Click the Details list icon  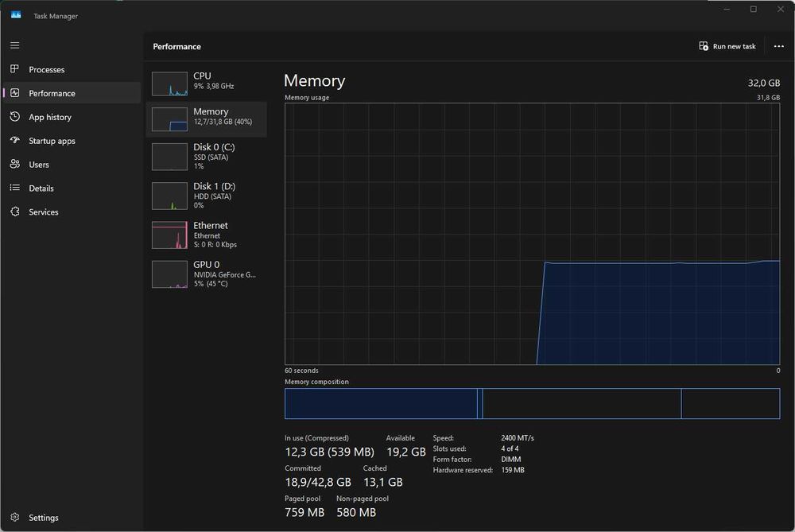click(x=14, y=188)
